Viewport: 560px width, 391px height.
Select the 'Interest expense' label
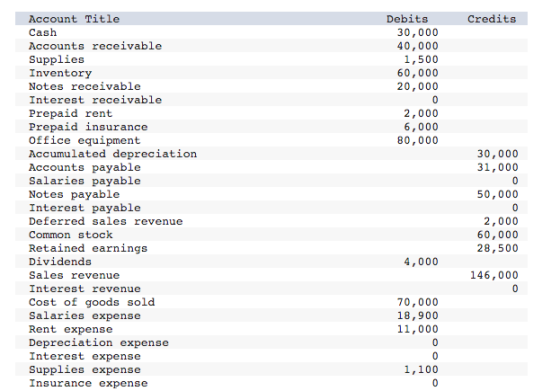[x=85, y=356]
